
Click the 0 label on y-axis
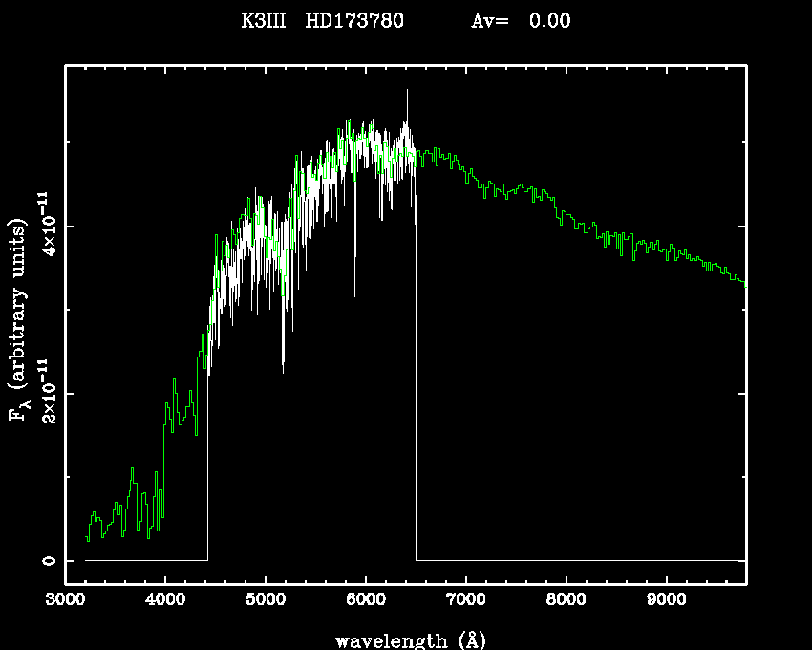click(47, 561)
